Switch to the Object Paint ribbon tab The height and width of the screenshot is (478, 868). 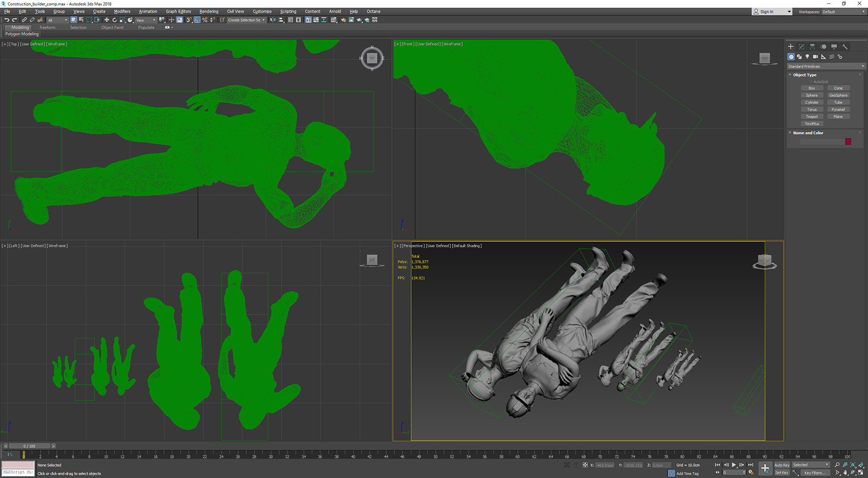(x=112, y=28)
